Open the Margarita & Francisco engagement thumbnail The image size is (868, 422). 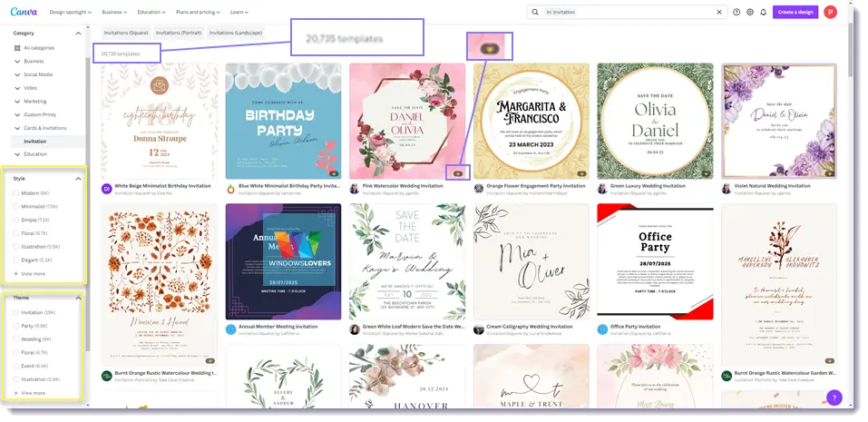click(531, 121)
